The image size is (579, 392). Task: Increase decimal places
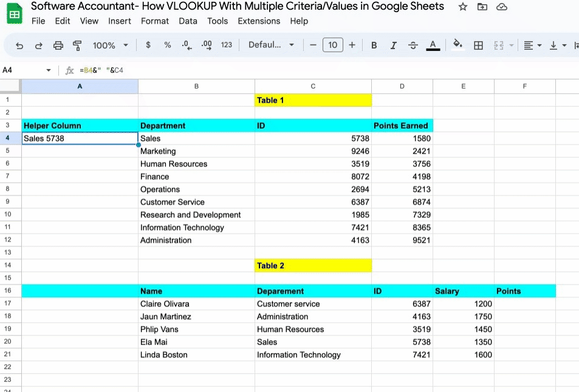click(x=207, y=45)
